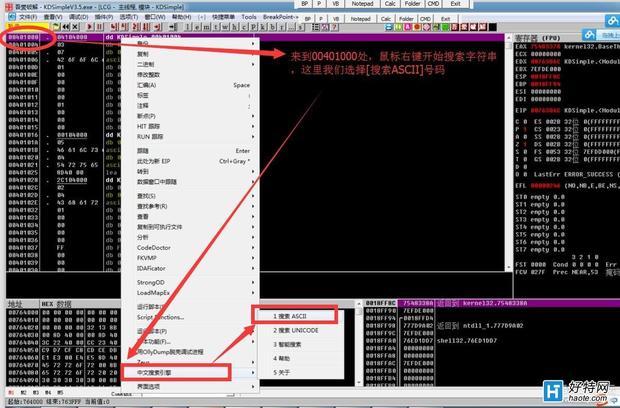
Task: Click the black square toolbar icon
Action: (493, 27)
